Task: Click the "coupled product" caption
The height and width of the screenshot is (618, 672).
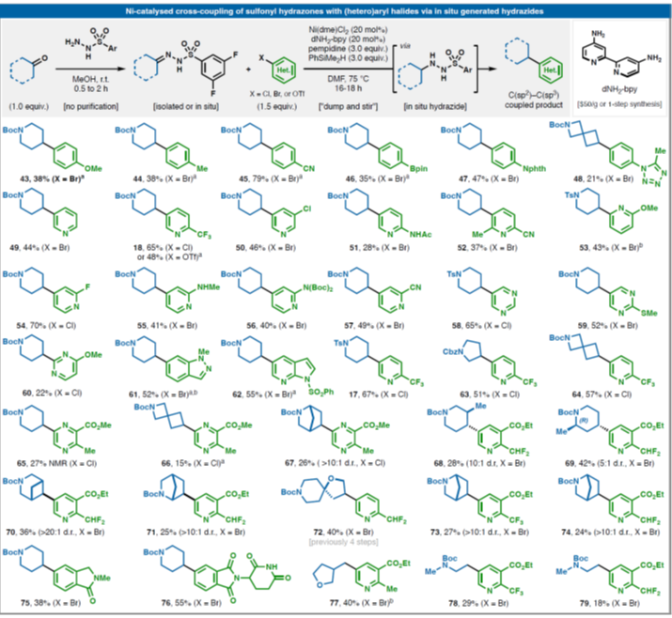Action: coord(534,105)
